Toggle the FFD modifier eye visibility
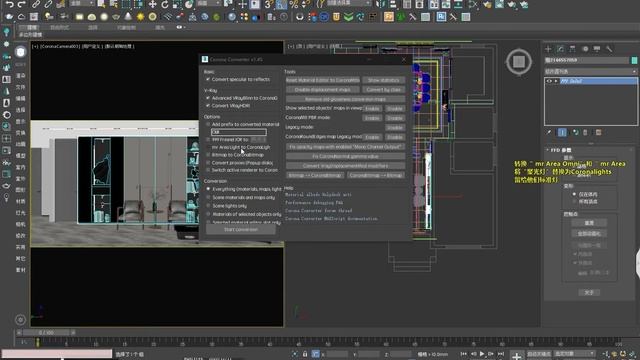The image size is (640, 360). click(x=549, y=81)
